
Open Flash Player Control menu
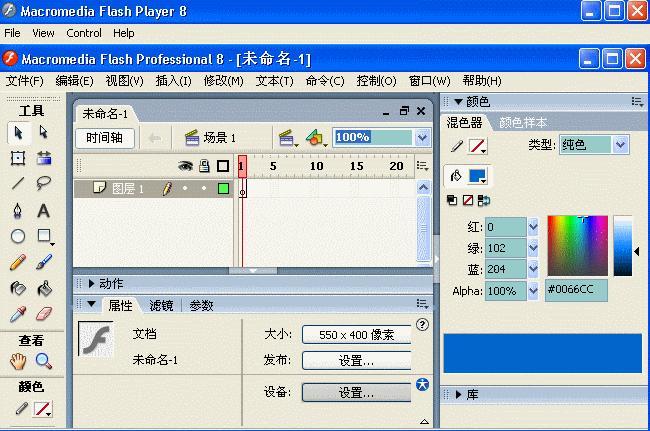click(84, 33)
